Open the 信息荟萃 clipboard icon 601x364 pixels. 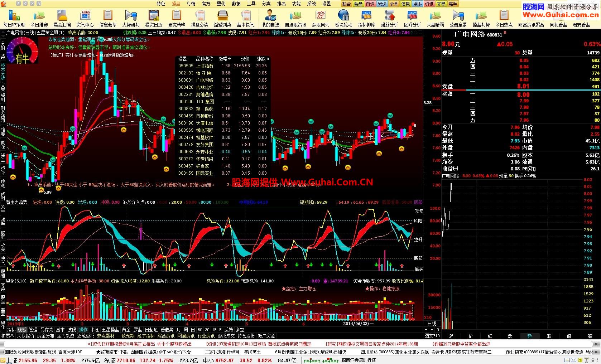(108, 18)
